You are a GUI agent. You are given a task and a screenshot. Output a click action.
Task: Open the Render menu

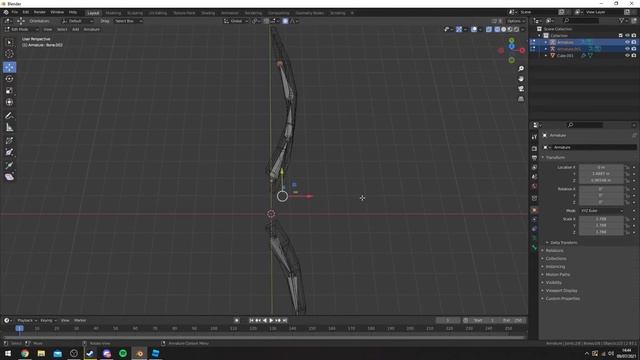click(x=40, y=12)
